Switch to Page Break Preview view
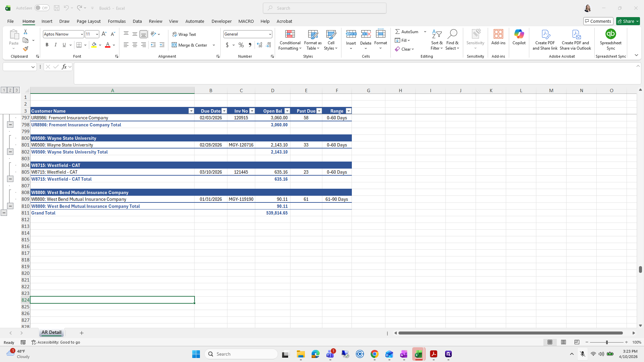 tap(577, 342)
